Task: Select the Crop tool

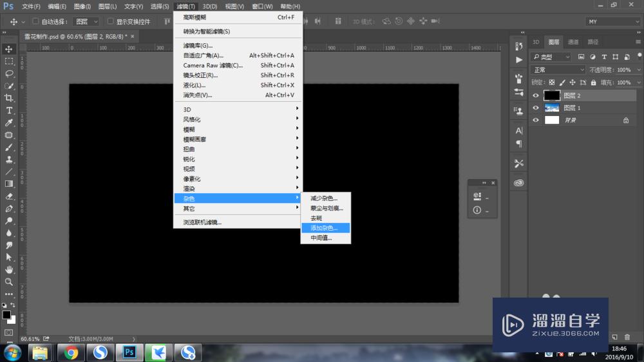Action: (x=9, y=98)
